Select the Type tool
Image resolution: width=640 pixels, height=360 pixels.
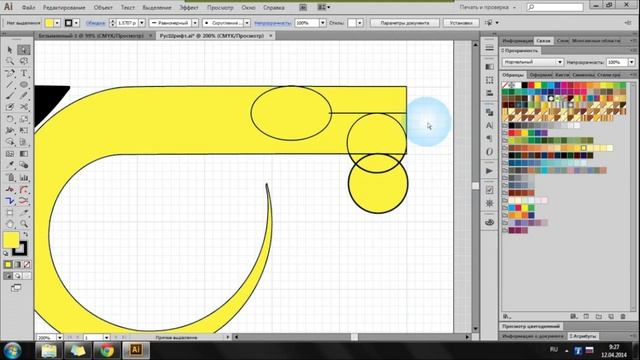24,73
